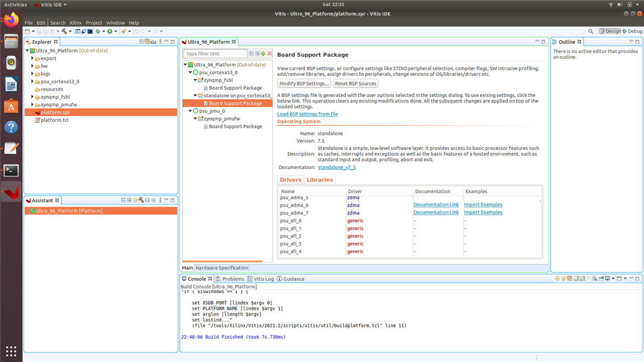Click Activities in the top bar
Viewport: 644px width, 362px height.
[x=16, y=5]
